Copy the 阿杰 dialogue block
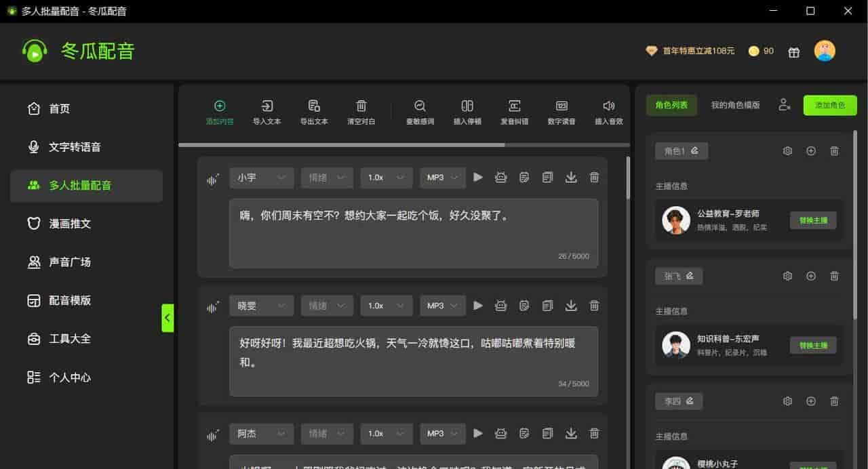This screenshot has height=469, width=868. click(x=547, y=433)
